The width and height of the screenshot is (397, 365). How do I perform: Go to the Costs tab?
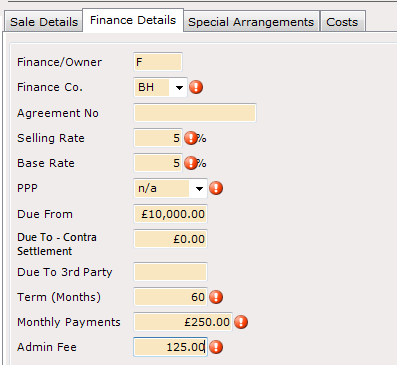tap(342, 22)
